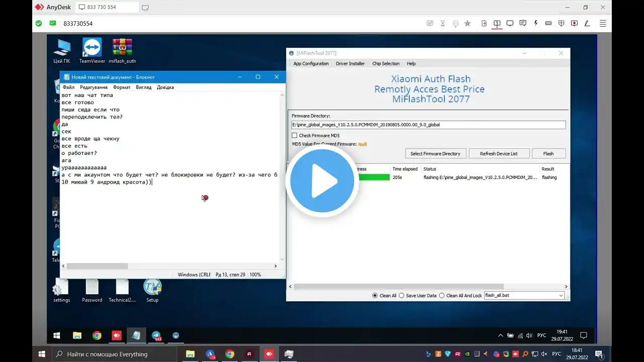Start AnyDesk session recording icon
The height and width of the screenshot is (362, 644).
[x=574, y=23]
